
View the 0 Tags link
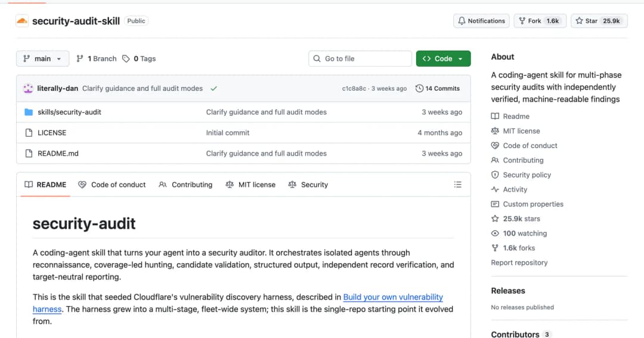click(x=139, y=59)
